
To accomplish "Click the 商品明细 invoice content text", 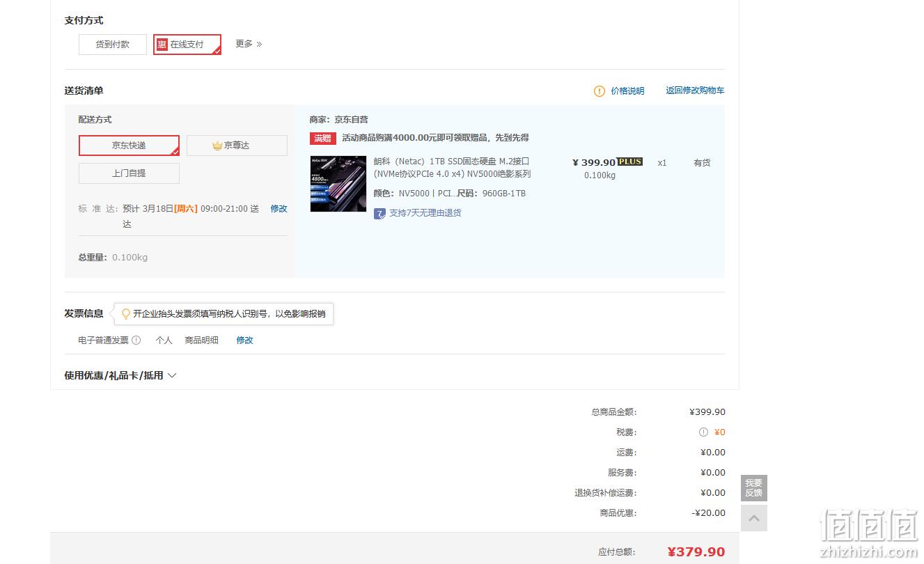I will tap(201, 340).
